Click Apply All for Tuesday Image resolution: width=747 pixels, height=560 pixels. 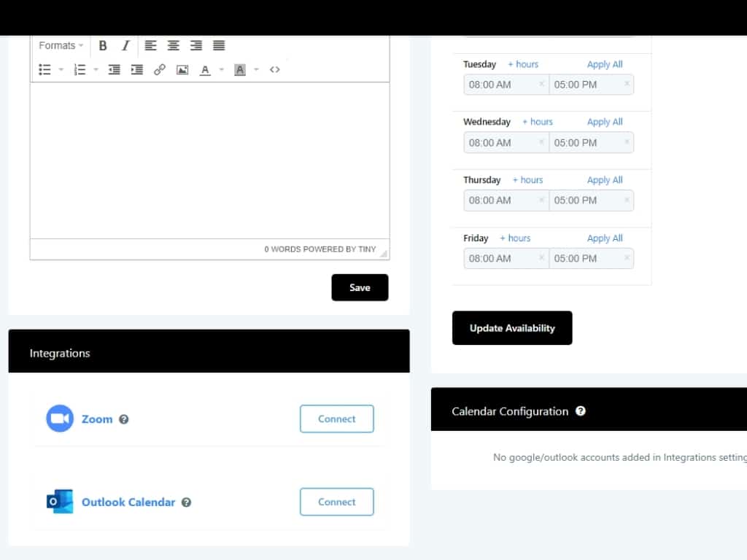605,64
